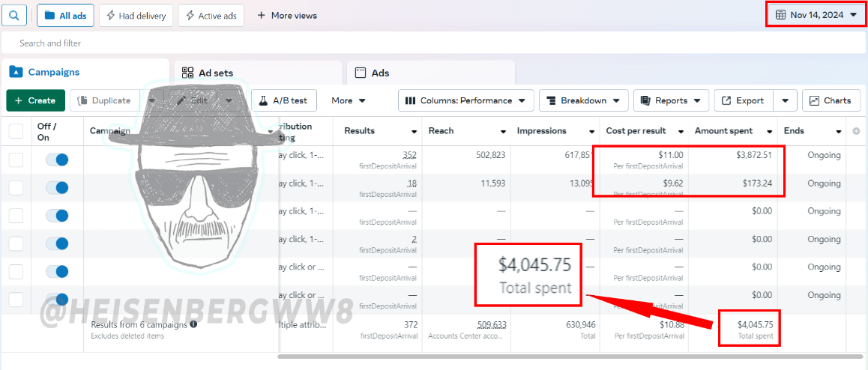Click the info icon beside Results from 6 campaigns
This screenshot has height=370, width=868.
point(193,324)
